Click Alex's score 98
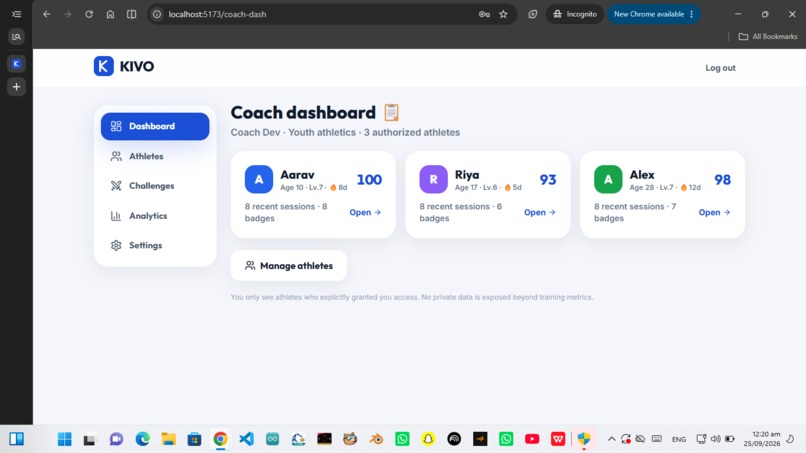 723,179
